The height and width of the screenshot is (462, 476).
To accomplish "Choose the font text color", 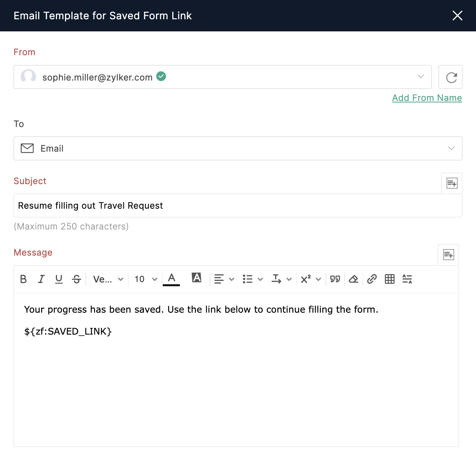I will click(x=172, y=279).
